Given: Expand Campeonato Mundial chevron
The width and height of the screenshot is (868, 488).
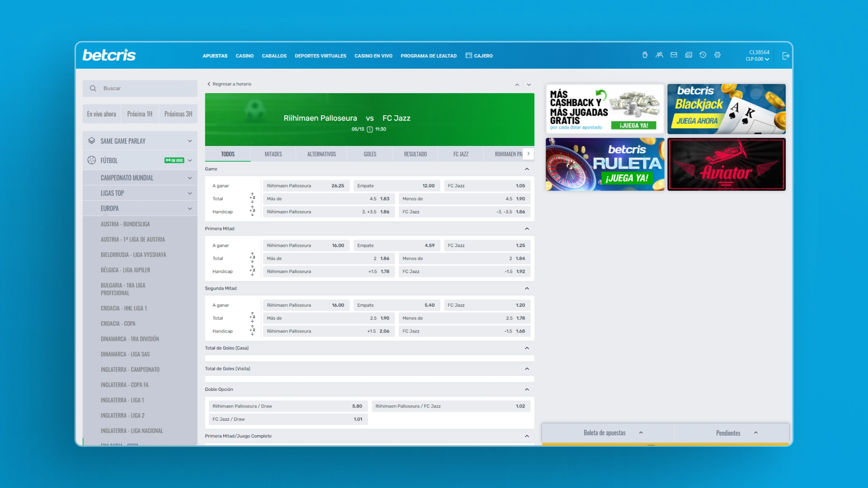Looking at the screenshot, I should tap(190, 178).
